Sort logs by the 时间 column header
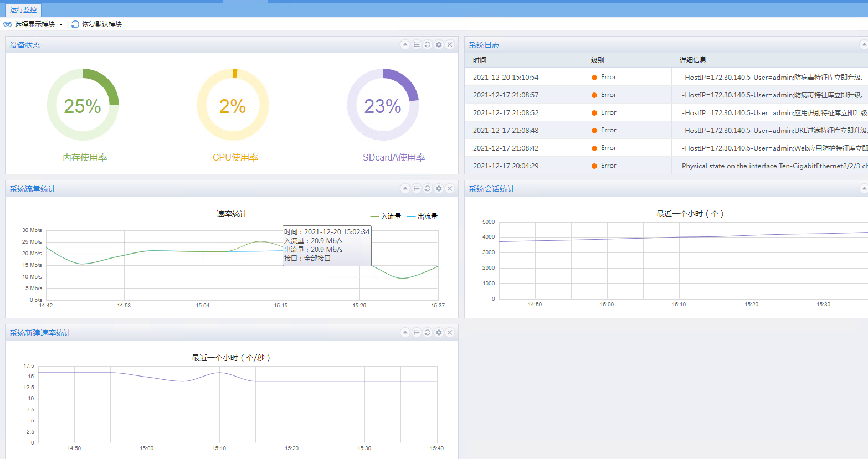This screenshot has width=868, height=459. pyautogui.click(x=480, y=60)
